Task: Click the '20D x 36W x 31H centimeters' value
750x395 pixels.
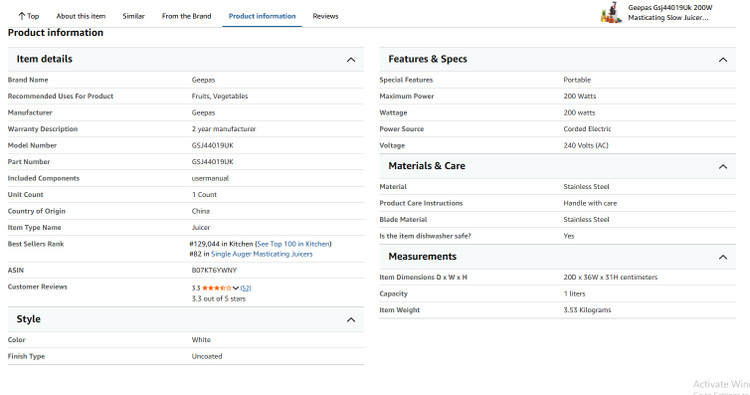Action: click(x=610, y=277)
